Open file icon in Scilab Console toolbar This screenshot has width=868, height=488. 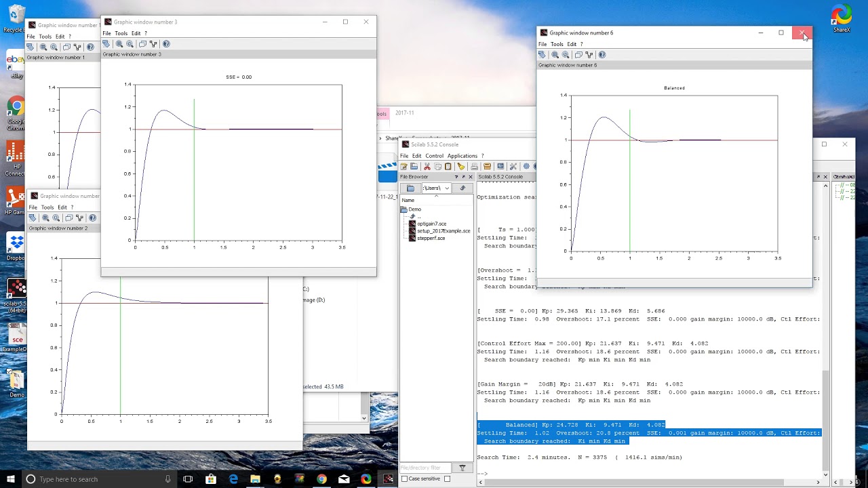(414, 166)
